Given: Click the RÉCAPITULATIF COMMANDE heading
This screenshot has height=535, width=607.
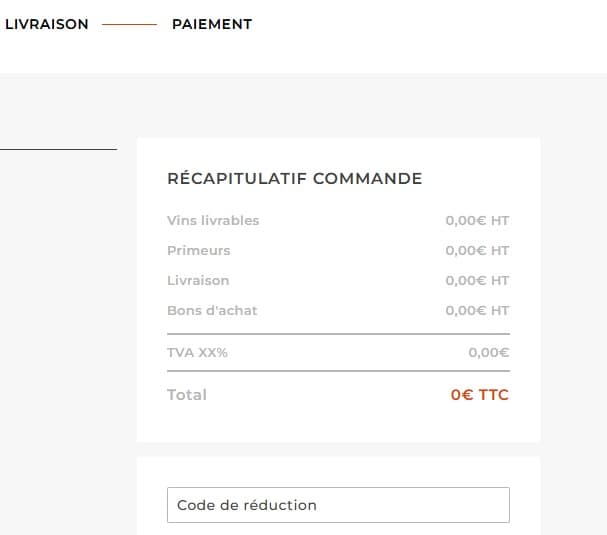Looking at the screenshot, I should pos(294,179).
